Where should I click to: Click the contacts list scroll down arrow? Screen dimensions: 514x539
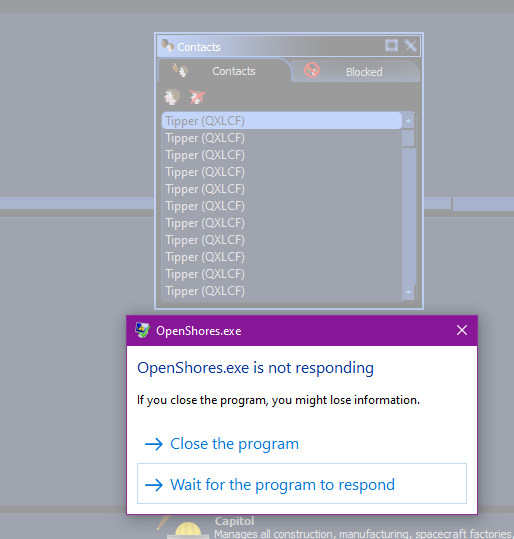[x=408, y=292]
